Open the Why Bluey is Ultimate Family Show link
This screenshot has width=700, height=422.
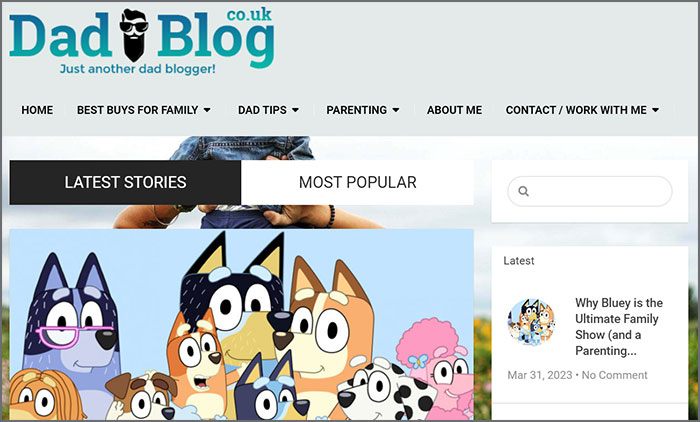(619, 327)
